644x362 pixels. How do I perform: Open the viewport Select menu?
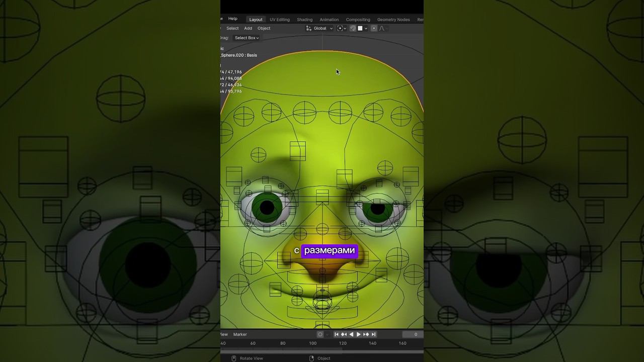coord(232,28)
